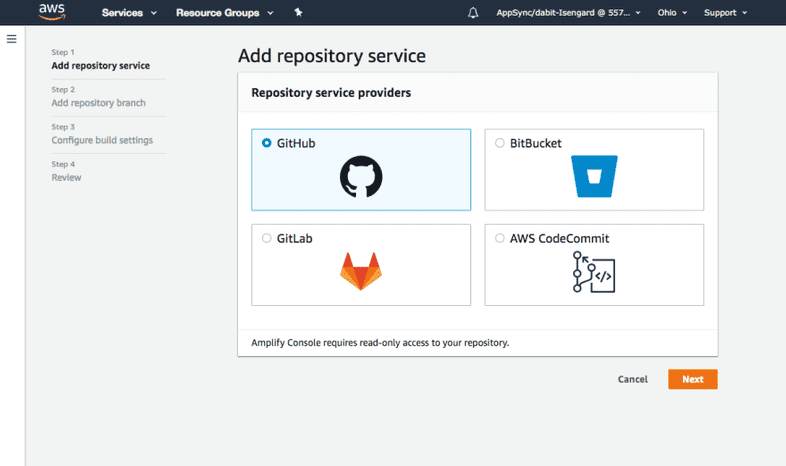
Task: Expand the Services dropdown menu
Action: pos(129,13)
